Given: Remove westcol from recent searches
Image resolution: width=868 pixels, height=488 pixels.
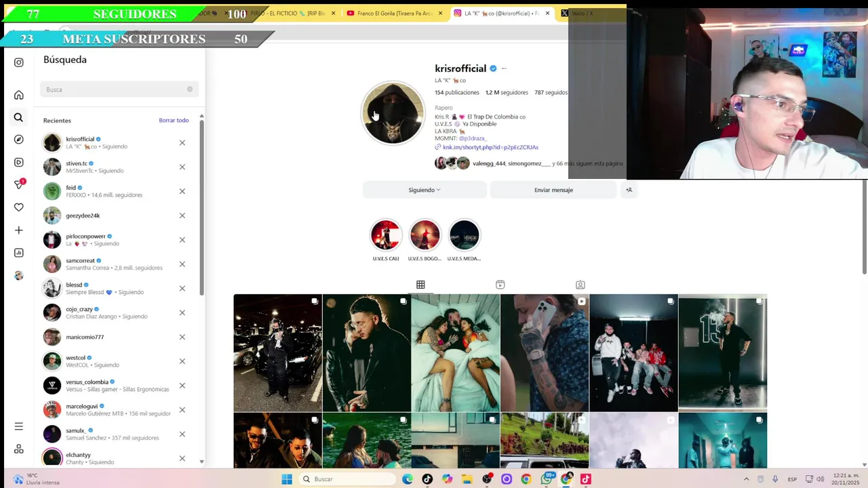Looking at the screenshot, I should click(x=182, y=361).
